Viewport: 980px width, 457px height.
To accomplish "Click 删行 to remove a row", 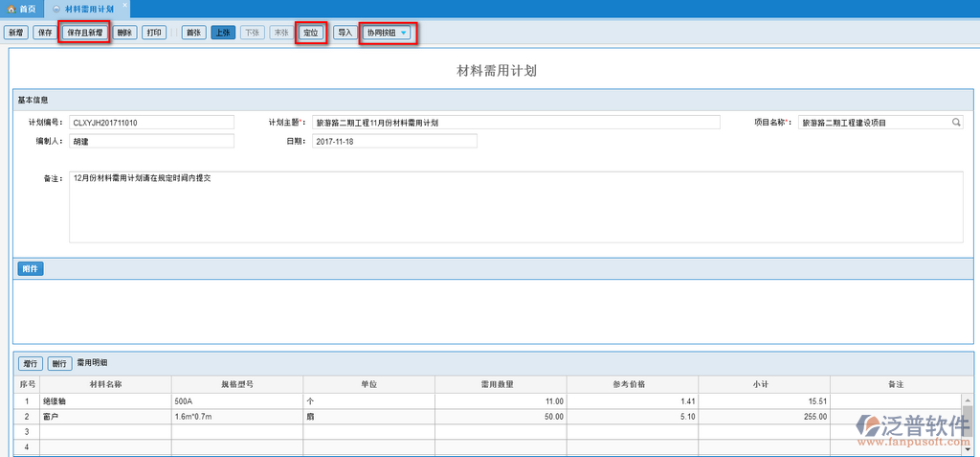I will [59, 364].
